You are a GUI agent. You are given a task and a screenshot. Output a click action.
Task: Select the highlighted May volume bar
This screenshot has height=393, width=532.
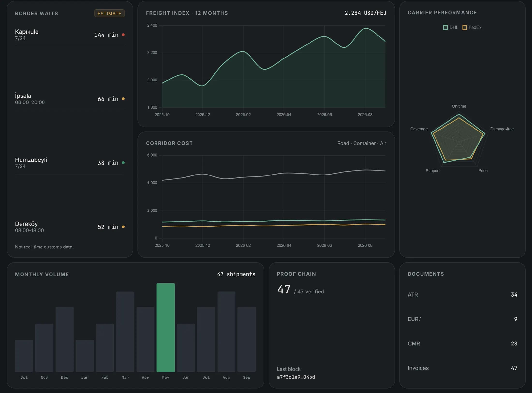point(166,327)
